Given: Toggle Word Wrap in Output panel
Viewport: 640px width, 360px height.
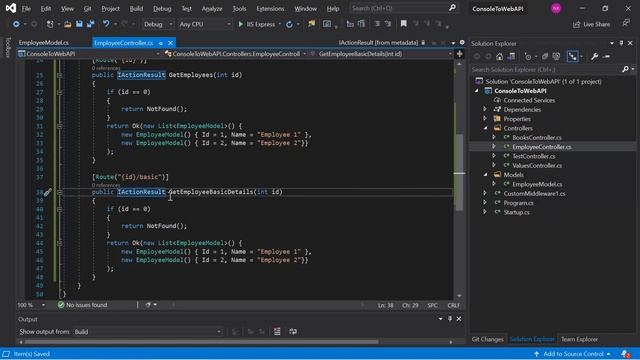Looking at the screenshot, I should [x=293, y=331].
